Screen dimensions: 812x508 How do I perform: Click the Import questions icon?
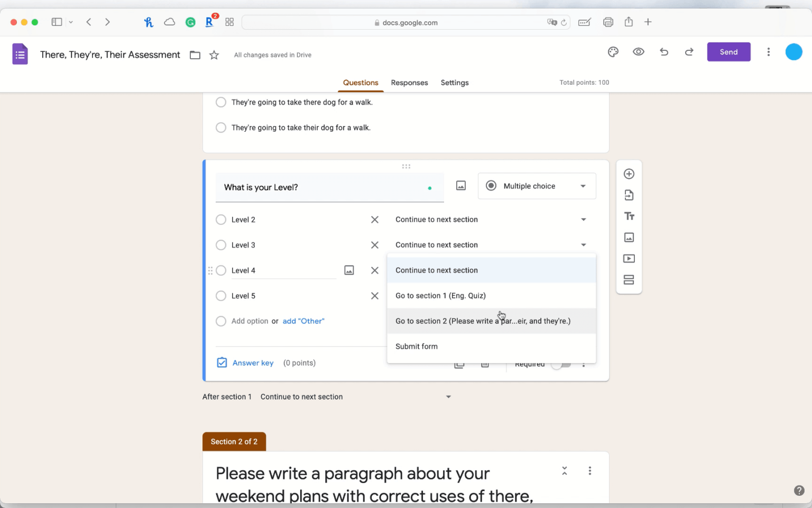point(629,195)
